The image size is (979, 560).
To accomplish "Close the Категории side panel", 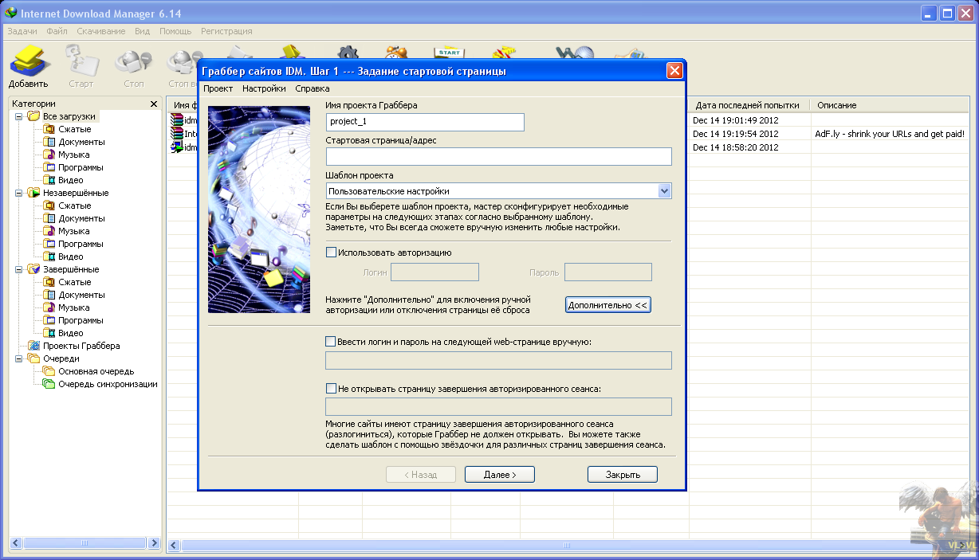I will [x=154, y=104].
